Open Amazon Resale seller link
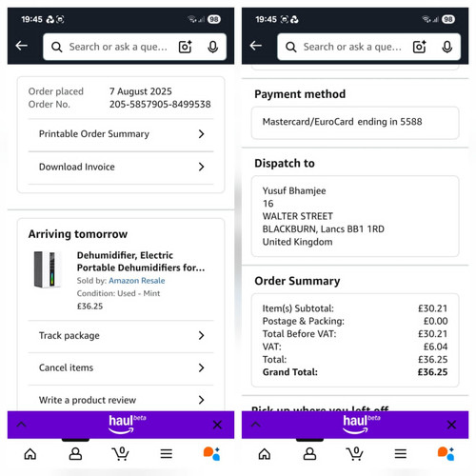This screenshot has width=476, height=476. [137, 281]
